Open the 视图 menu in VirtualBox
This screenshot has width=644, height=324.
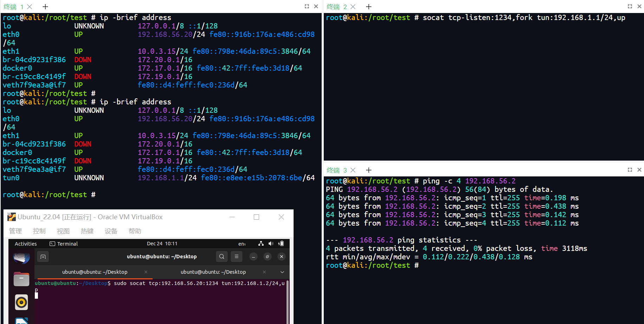click(x=63, y=231)
